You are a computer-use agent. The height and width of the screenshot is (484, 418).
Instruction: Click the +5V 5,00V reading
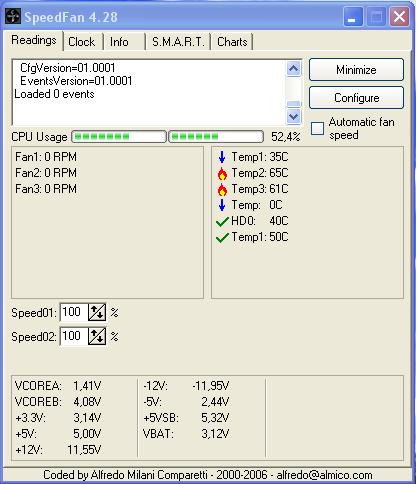(58, 434)
